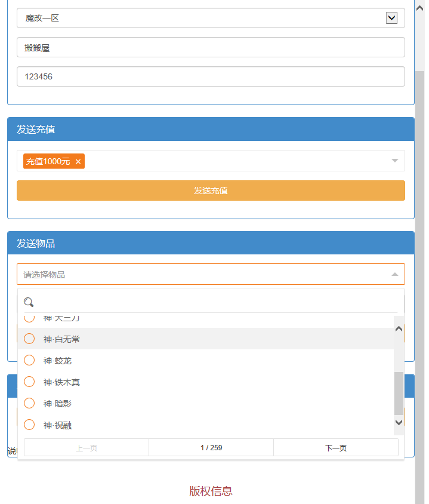Pick 神·铁木真 from the list
Viewport: 429px width, 504px height.
[29, 382]
